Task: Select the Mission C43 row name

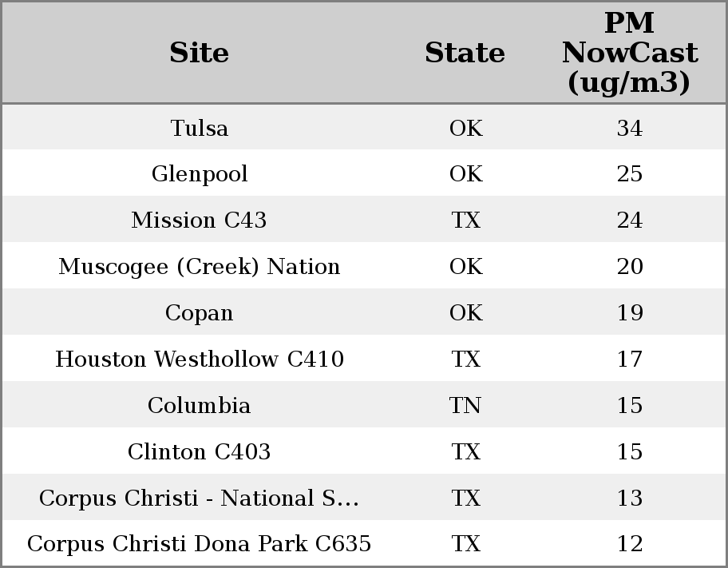Action: click(199, 220)
